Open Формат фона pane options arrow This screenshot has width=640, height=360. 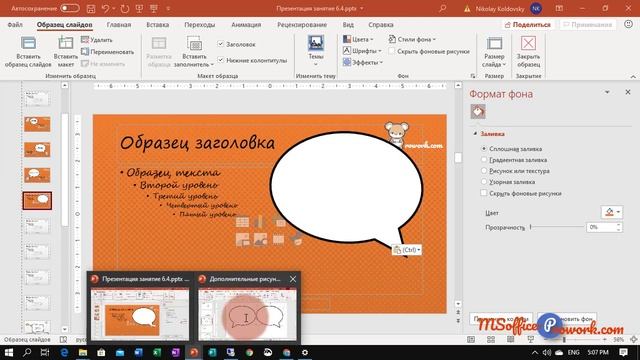point(607,93)
